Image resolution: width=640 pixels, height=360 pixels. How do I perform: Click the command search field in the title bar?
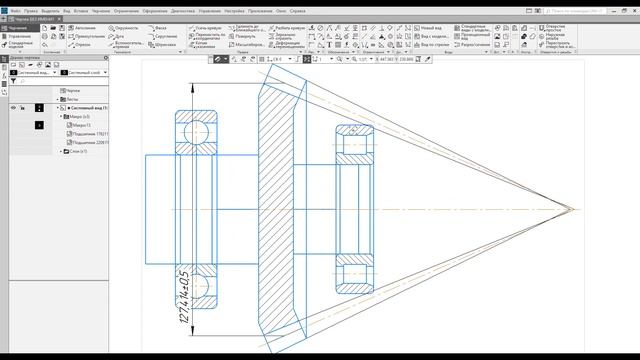(575, 11)
